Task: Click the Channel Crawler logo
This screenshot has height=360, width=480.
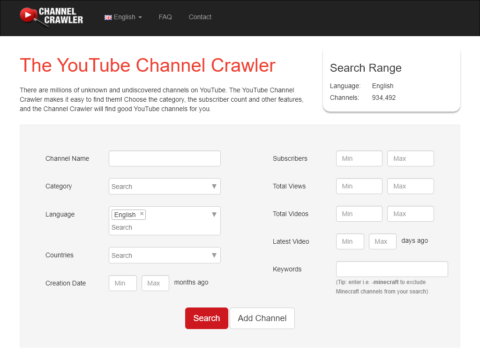Action: (x=51, y=16)
